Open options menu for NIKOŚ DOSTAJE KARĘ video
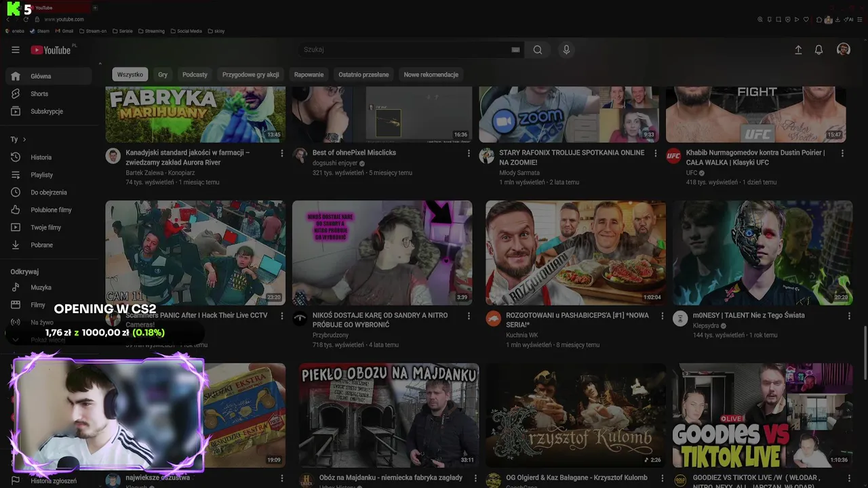 [x=469, y=317]
